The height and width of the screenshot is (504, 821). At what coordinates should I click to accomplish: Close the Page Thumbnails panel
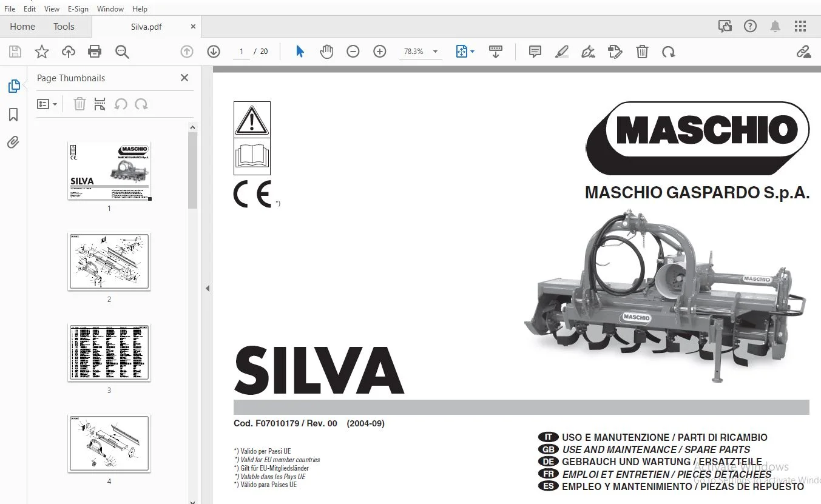point(184,78)
